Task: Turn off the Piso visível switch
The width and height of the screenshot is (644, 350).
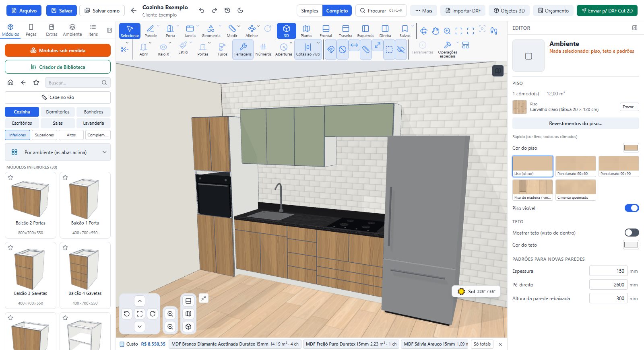Action: (x=632, y=208)
